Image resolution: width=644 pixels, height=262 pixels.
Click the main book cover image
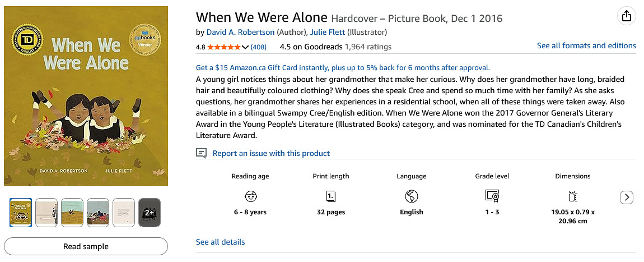(86, 96)
